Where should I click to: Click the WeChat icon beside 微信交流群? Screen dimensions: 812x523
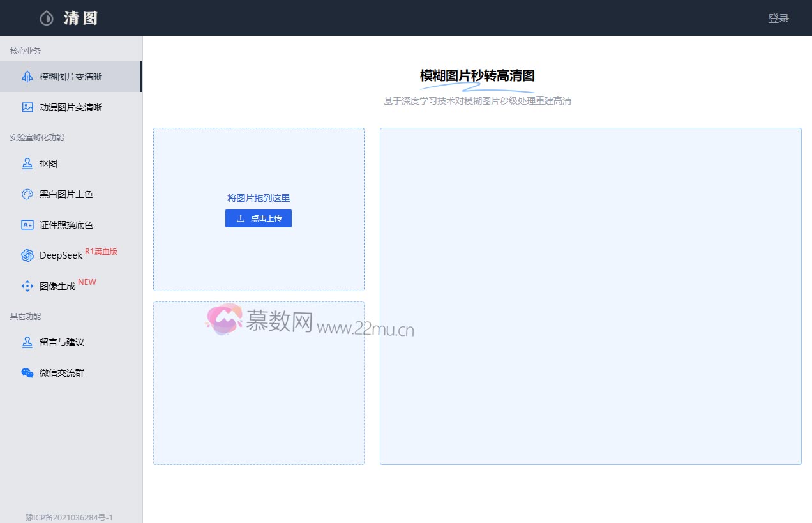pyautogui.click(x=27, y=373)
